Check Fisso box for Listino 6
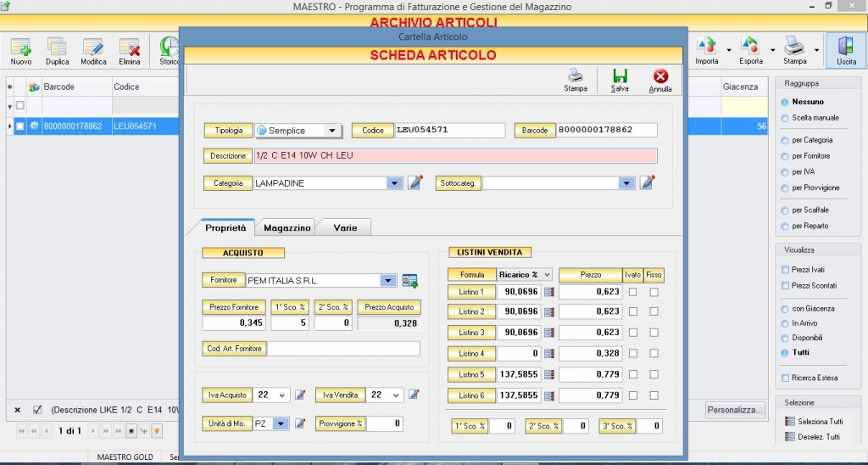The height and width of the screenshot is (465, 868). [x=654, y=395]
